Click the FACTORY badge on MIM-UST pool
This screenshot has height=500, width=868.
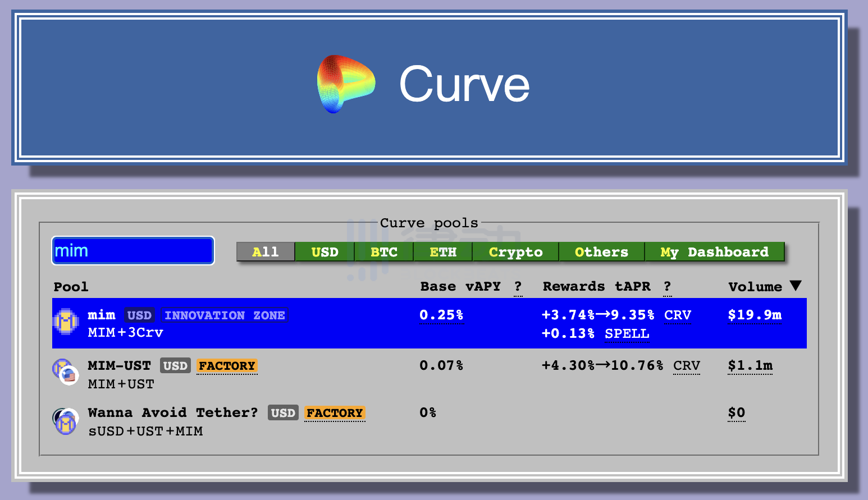tap(227, 366)
